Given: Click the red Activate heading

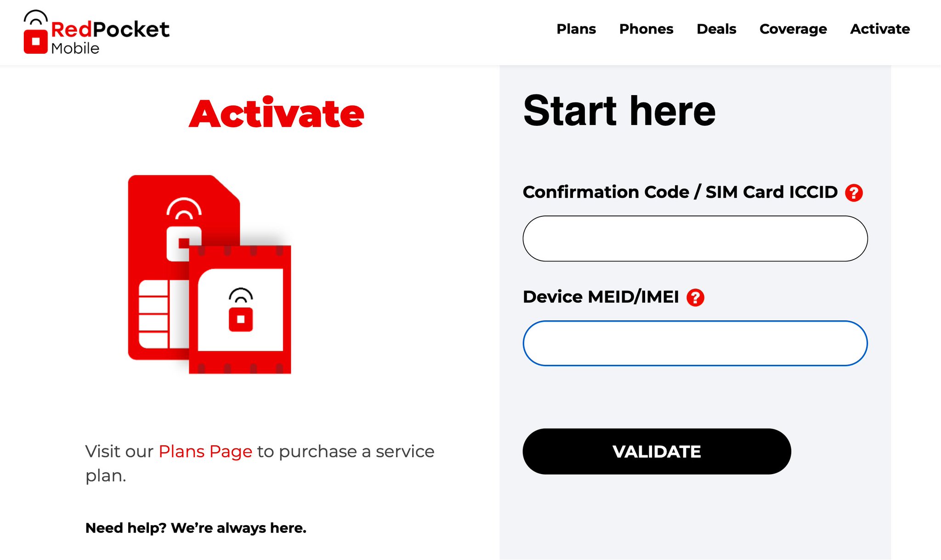Looking at the screenshot, I should coord(277,113).
